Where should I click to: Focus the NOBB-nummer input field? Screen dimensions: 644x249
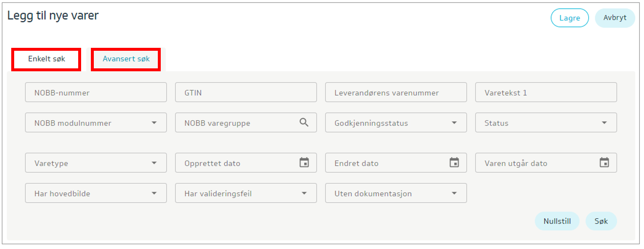point(96,92)
